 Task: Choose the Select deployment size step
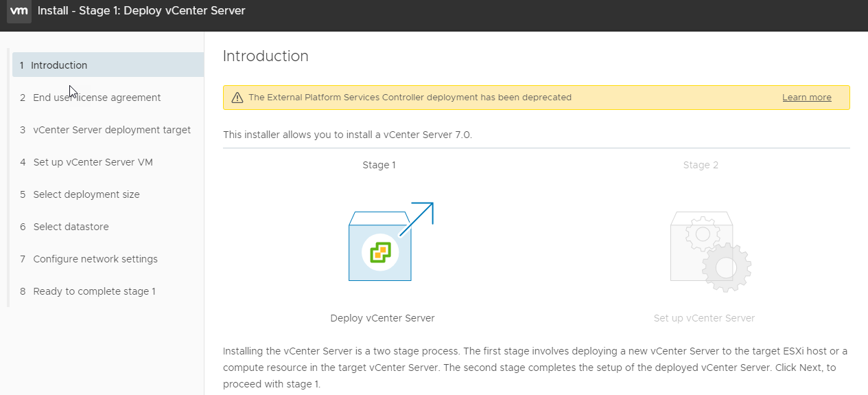coord(86,194)
